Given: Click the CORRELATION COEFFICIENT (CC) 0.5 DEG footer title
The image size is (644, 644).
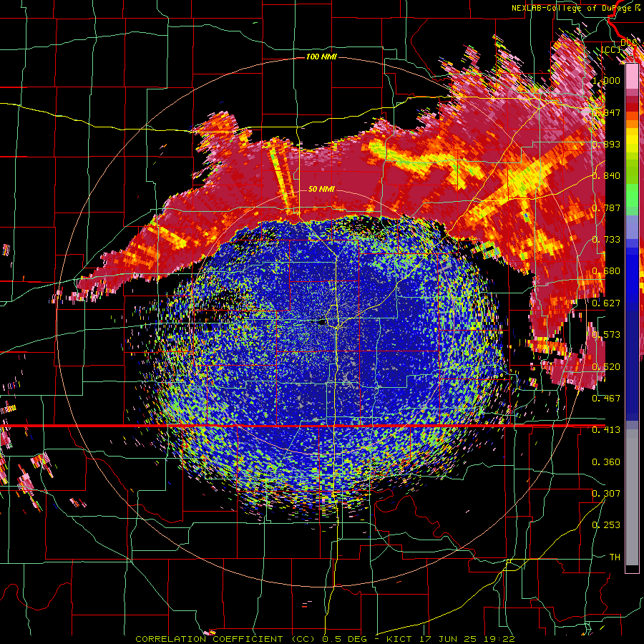Looking at the screenshot, I should click(252, 639).
